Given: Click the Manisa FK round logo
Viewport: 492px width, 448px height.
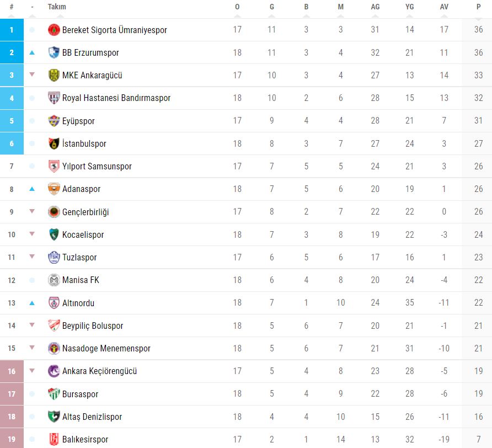Looking at the screenshot, I should coord(54,280).
